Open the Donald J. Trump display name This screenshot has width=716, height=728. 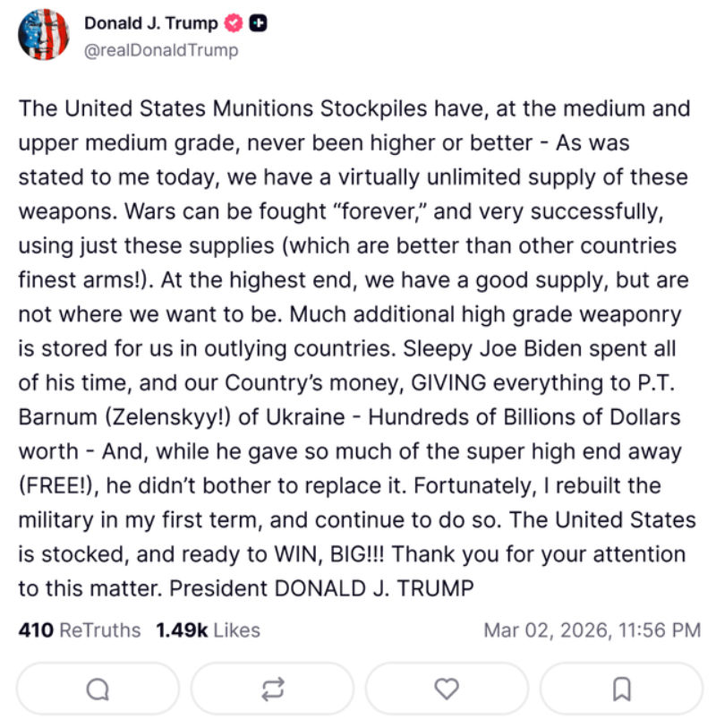(150, 24)
